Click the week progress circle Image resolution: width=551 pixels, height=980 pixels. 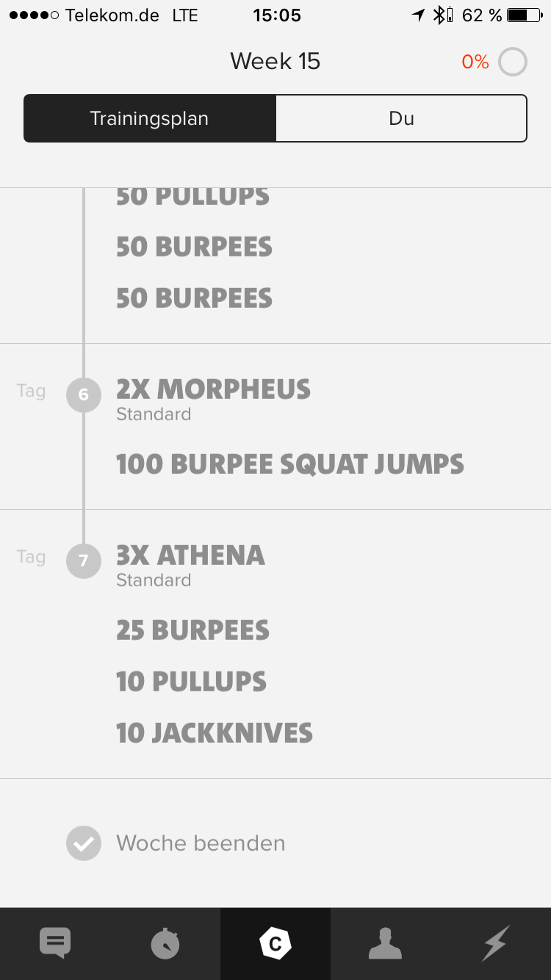513,62
